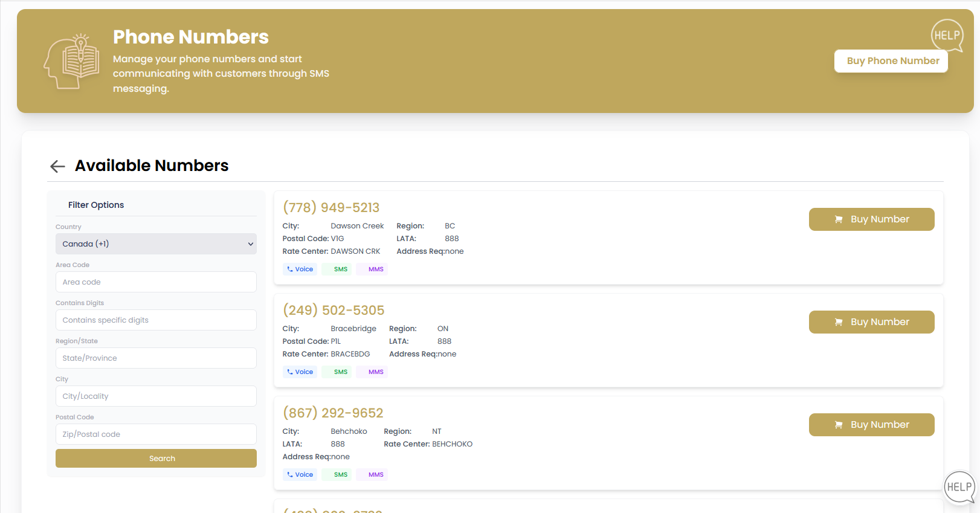Click the Contains specific digits field
Viewport: 980px width, 513px height.
pos(156,320)
